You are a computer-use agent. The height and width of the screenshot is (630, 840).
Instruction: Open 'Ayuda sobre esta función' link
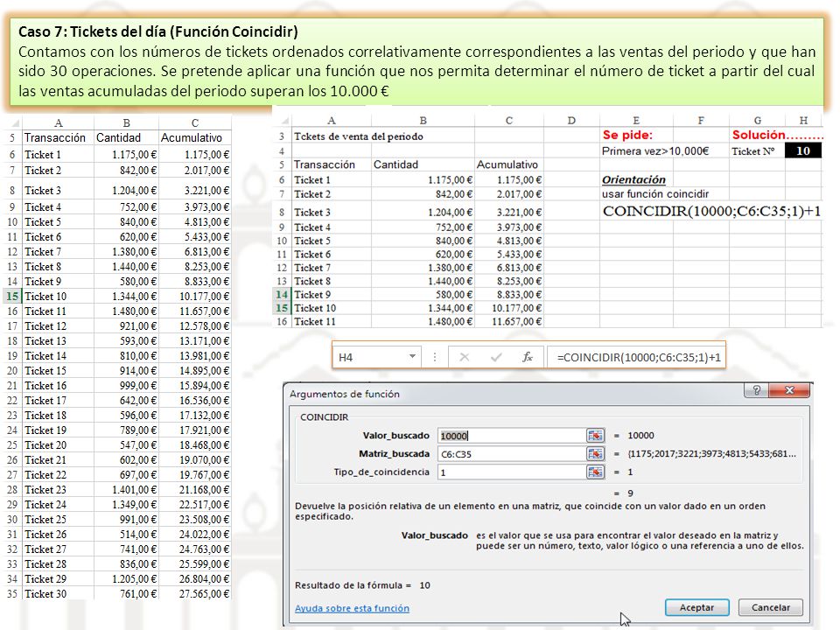click(352, 608)
